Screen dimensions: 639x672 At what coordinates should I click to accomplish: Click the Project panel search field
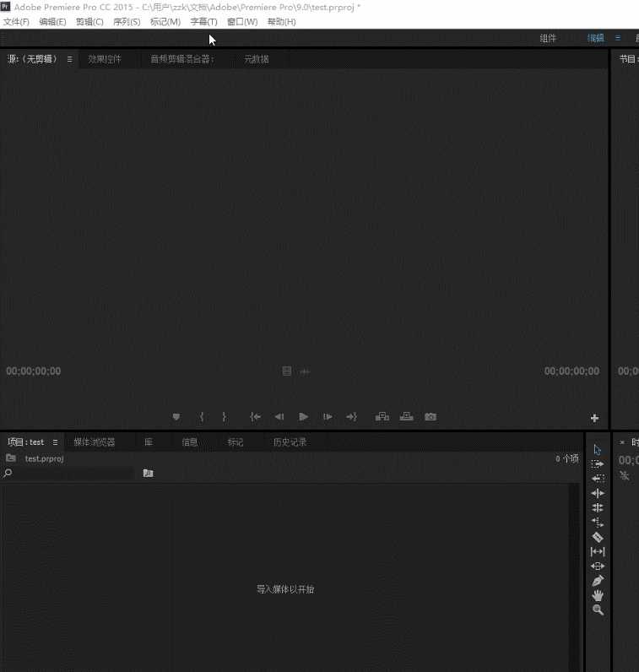[x=73, y=473]
